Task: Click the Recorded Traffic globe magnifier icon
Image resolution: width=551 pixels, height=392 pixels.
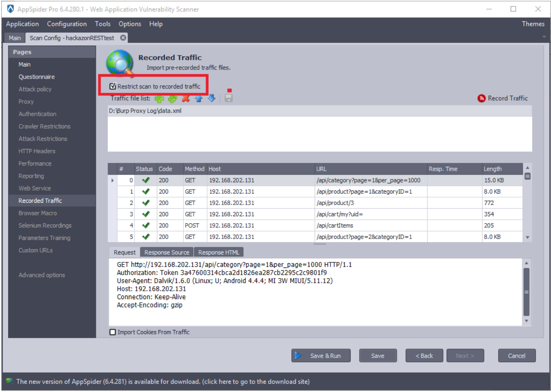Action: tap(120, 62)
